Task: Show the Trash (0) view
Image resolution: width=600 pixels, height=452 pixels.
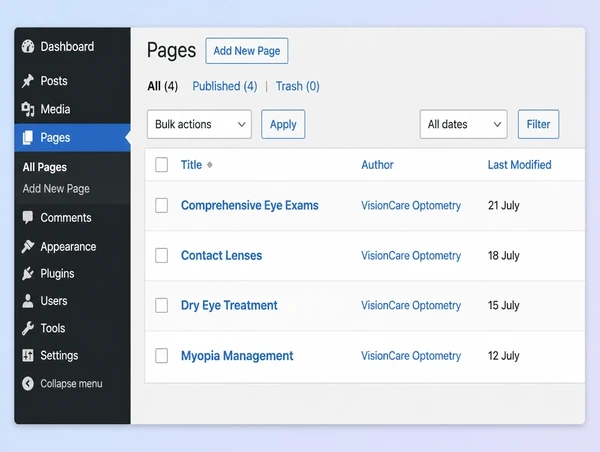Action: pyautogui.click(x=298, y=86)
